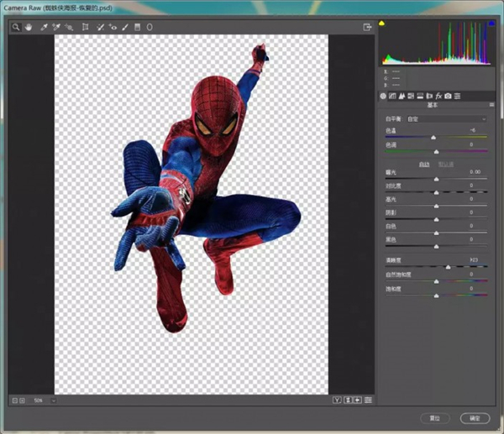
Task: Toggle before/after view with the Y button
Action: [x=336, y=400]
